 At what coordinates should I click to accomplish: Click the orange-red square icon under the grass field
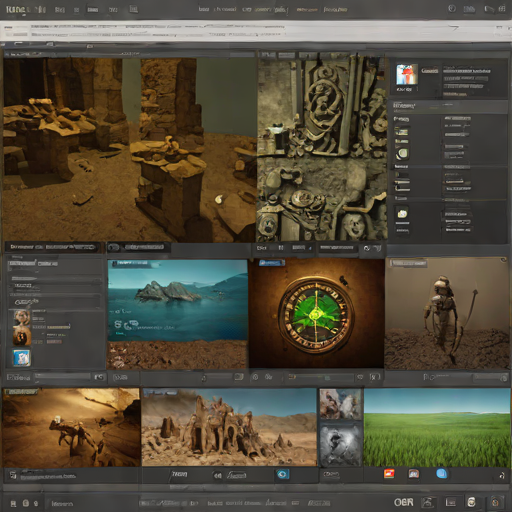coord(389,473)
